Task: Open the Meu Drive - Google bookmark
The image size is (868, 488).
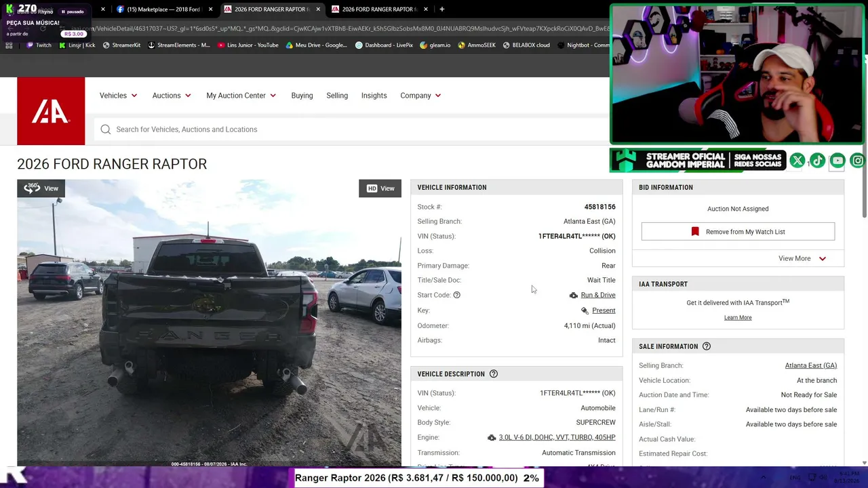Action: [x=316, y=45]
